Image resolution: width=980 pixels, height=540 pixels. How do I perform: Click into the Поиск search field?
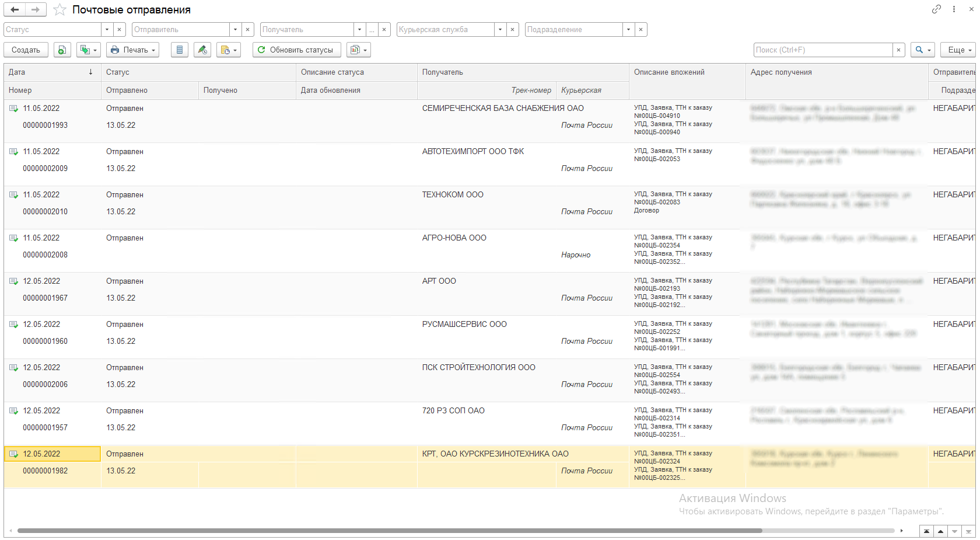pyautogui.click(x=822, y=50)
